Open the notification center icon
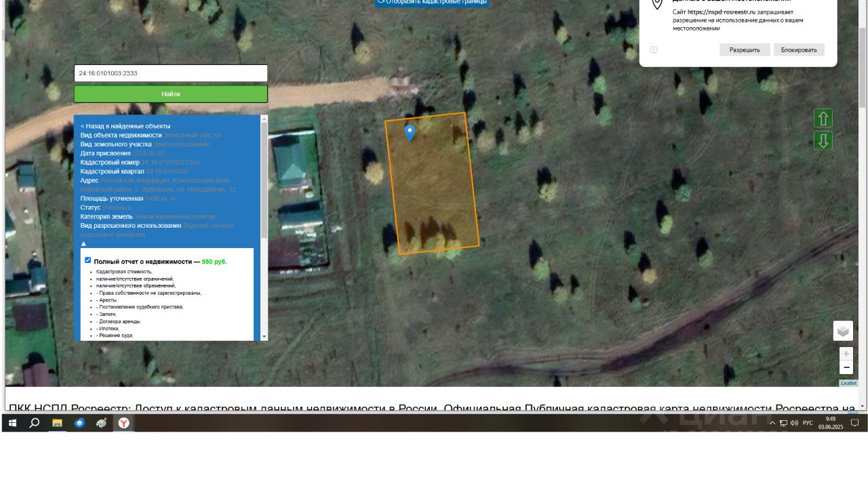 pyautogui.click(x=855, y=423)
